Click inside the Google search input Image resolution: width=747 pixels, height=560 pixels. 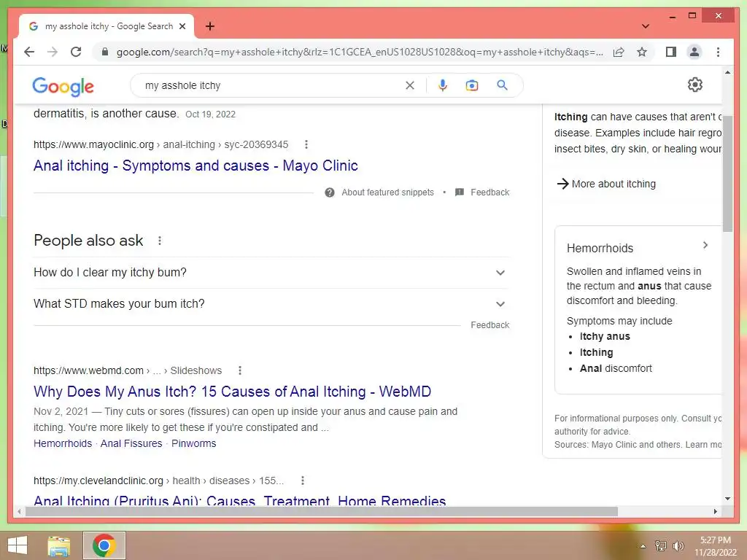pos(271,85)
